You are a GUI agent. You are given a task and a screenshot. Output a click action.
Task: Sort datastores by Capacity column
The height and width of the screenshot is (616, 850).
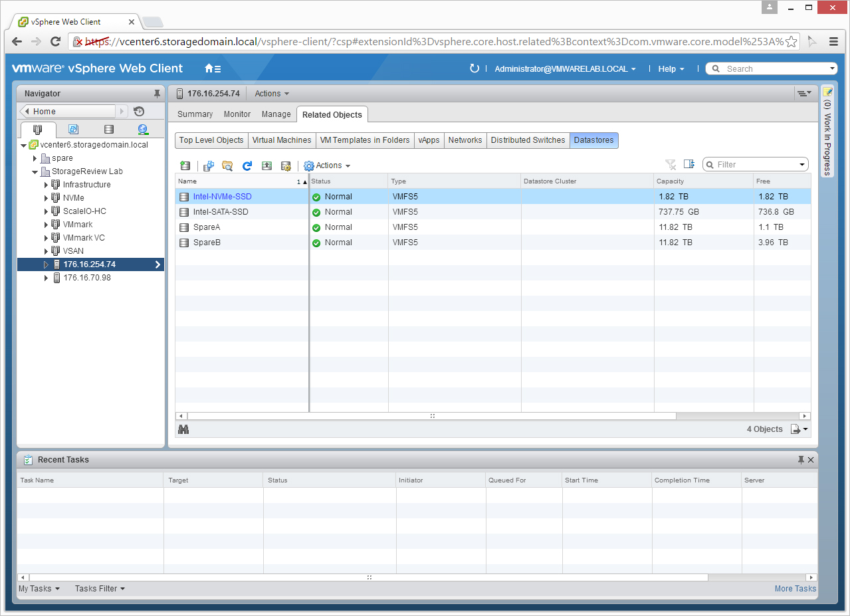(x=703, y=181)
